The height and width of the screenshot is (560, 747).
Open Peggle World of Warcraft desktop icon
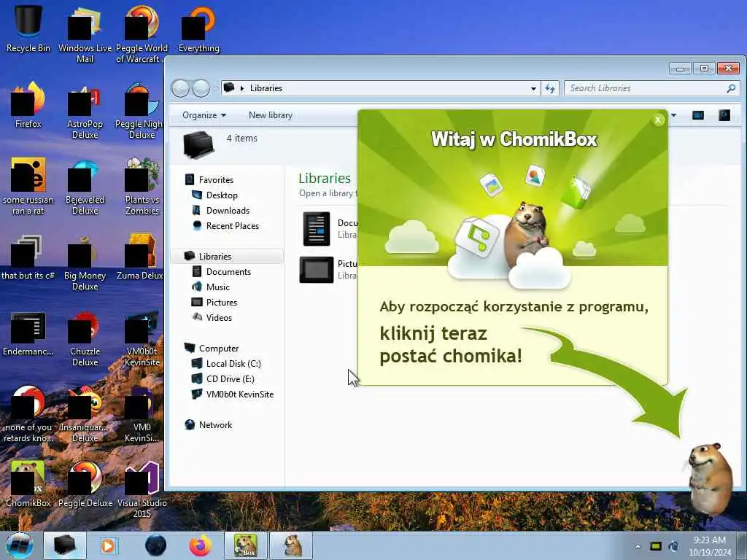142,34
